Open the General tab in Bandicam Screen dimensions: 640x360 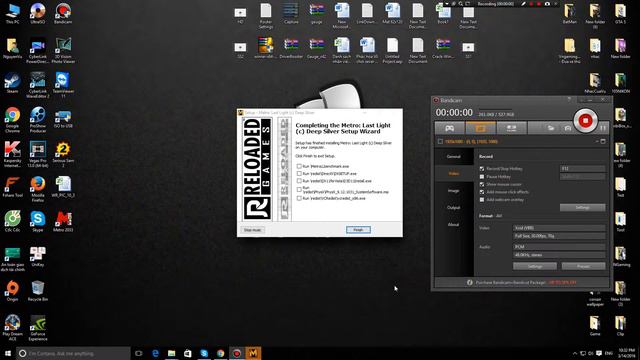point(453,156)
